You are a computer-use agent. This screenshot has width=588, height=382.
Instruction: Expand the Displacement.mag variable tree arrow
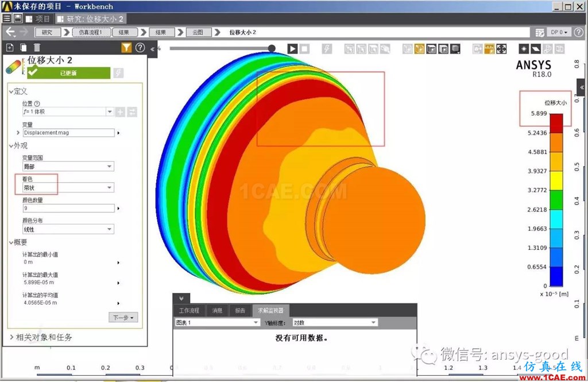click(x=18, y=133)
